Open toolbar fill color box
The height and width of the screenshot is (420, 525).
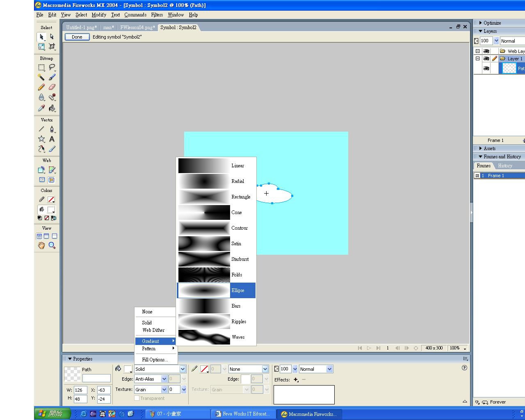[51, 210]
